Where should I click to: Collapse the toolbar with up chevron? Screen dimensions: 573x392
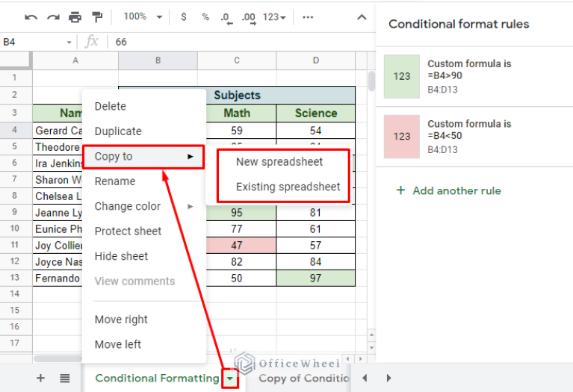click(x=362, y=17)
